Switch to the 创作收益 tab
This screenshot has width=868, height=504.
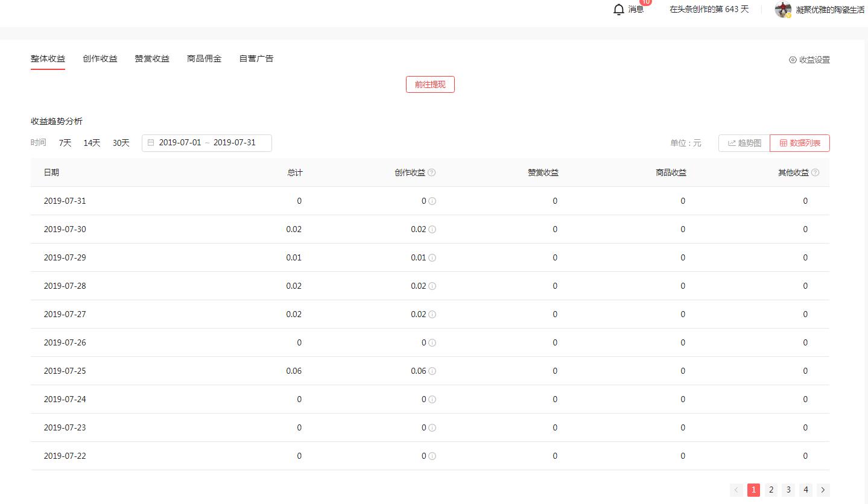tap(100, 58)
